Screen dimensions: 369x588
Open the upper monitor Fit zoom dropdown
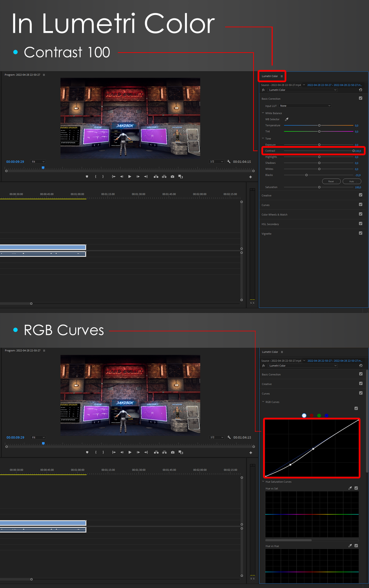point(38,162)
